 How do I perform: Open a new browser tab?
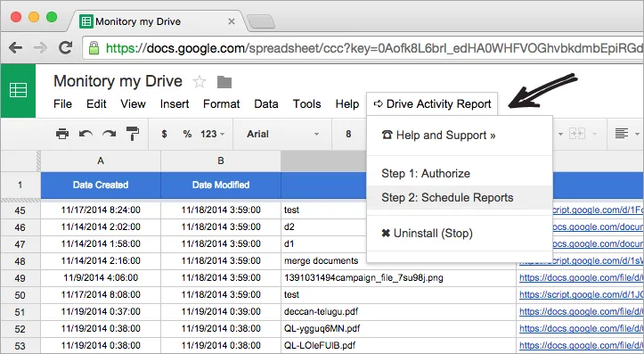pyautogui.click(x=261, y=21)
